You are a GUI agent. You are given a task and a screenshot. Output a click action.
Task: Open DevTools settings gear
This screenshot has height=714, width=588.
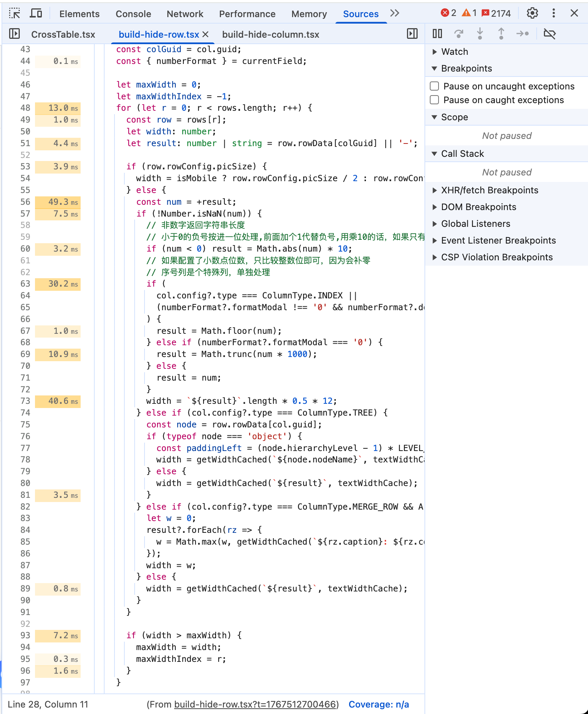532,13
